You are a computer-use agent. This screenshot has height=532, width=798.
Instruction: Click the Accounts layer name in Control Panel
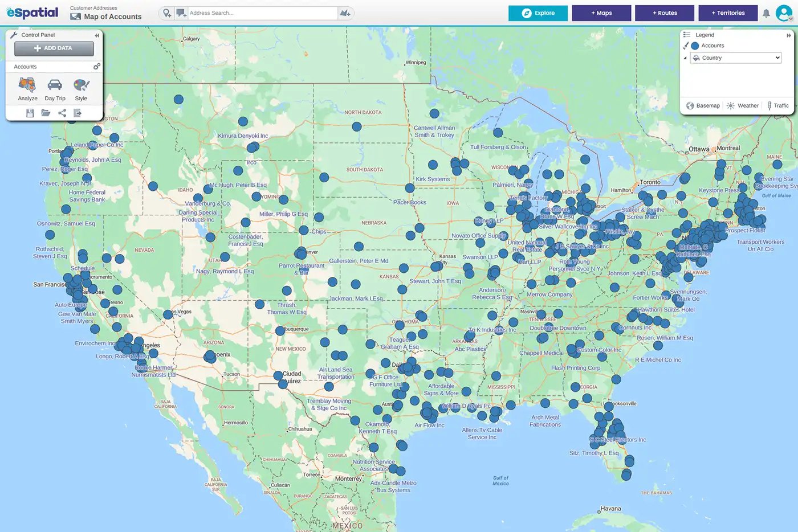point(25,67)
